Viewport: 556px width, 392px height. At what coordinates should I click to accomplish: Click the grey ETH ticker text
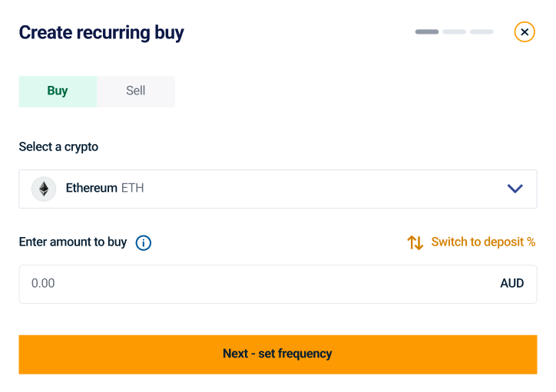[x=133, y=188]
